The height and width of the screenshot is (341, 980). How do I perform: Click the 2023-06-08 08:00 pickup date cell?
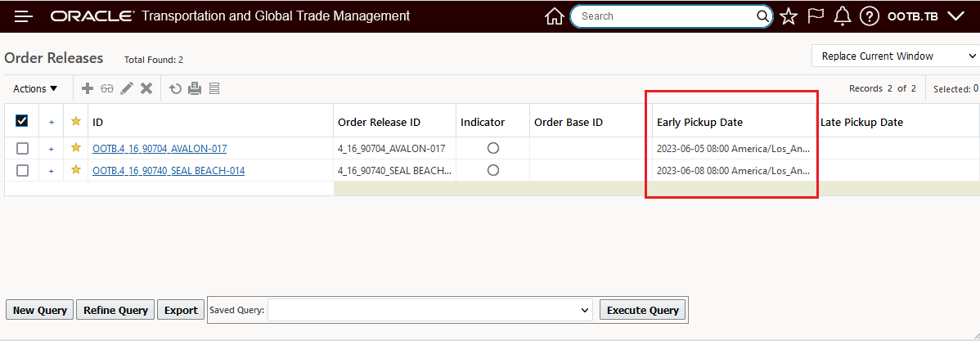(733, 170)
